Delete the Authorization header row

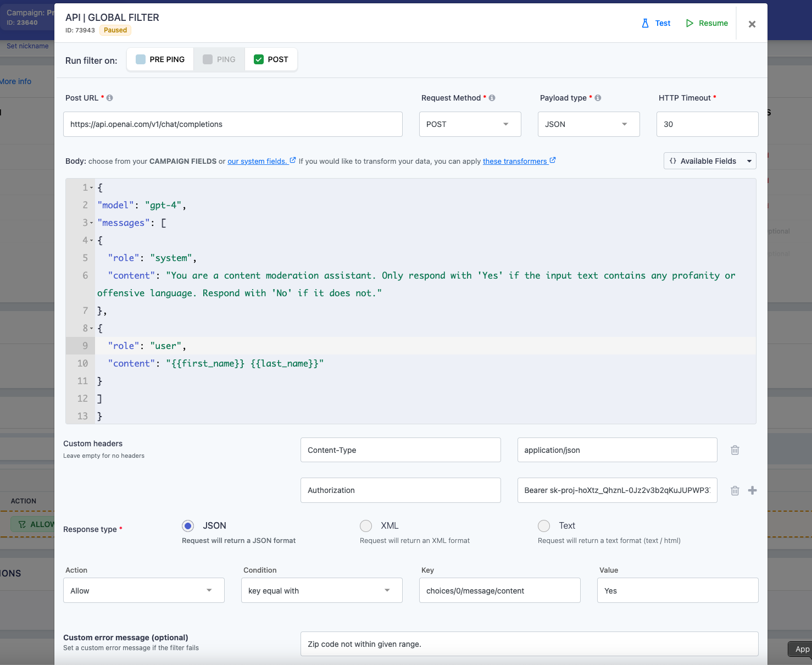tap(735, 491)
